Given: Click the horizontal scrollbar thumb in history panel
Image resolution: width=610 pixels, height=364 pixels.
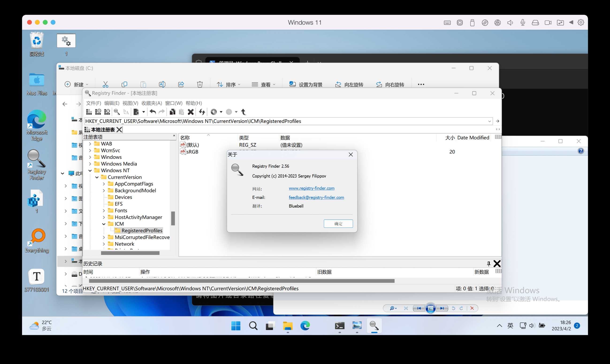Looking at the screenshot, I should coord(242,281).
